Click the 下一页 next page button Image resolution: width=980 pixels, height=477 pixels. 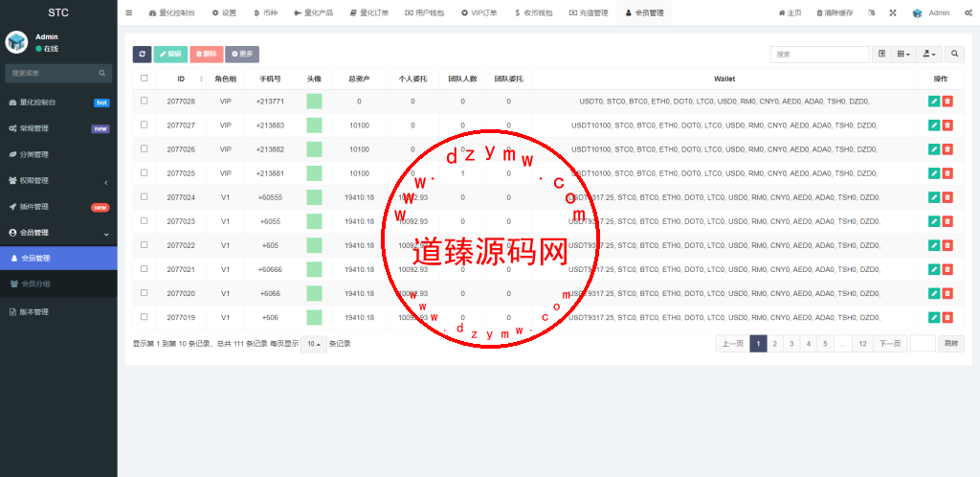(x=890, y=344)
